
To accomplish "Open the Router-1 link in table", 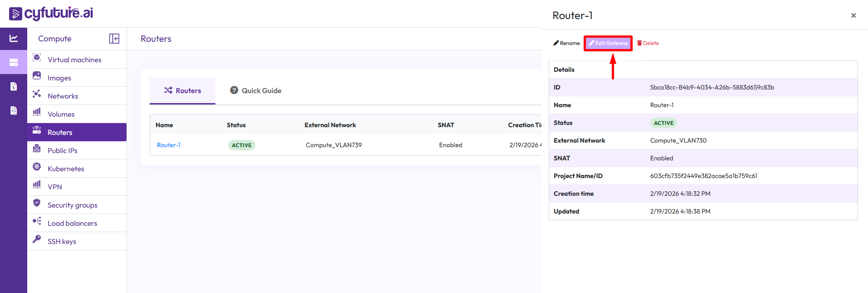I will tap(169, 145).
